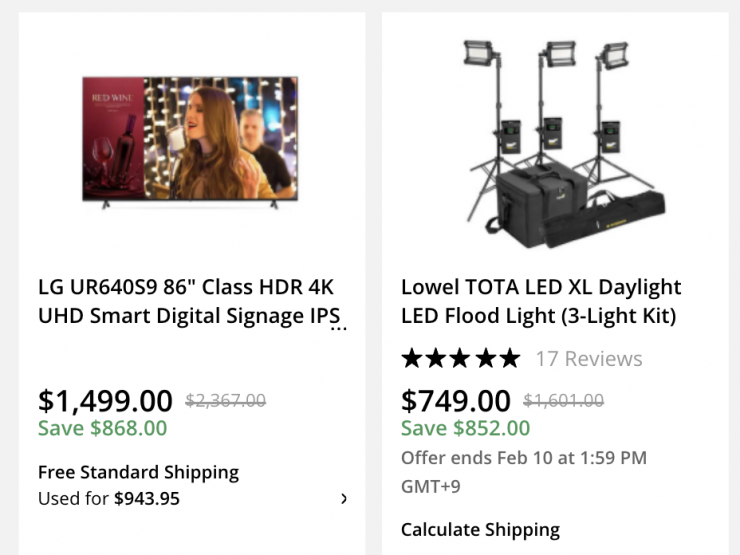Open the Calculate Shipping link
The height and width of the screenshot is (555, 740).
click(480, 529)
